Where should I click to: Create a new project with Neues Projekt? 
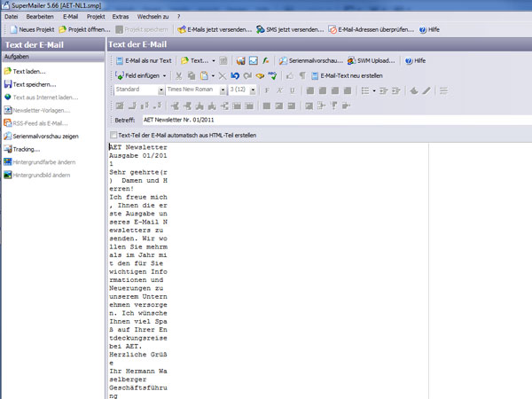32,29
